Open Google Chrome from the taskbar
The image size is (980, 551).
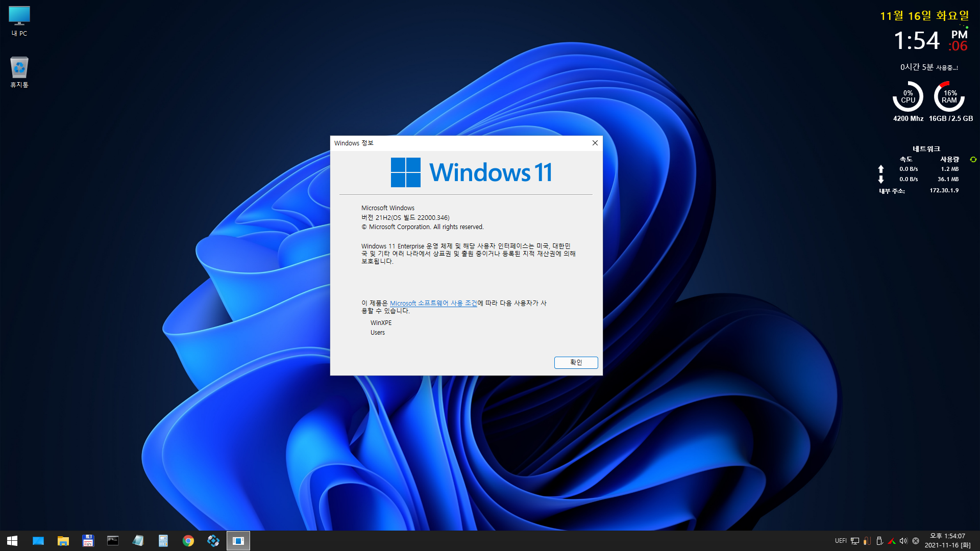pyautogui.click(x=188, y=541)
